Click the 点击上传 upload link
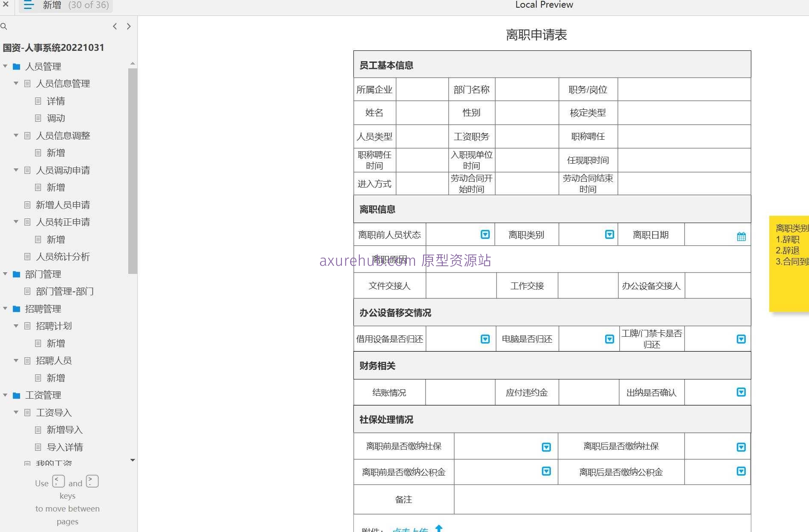Screen dimensions: 809x532 point(409,529)
